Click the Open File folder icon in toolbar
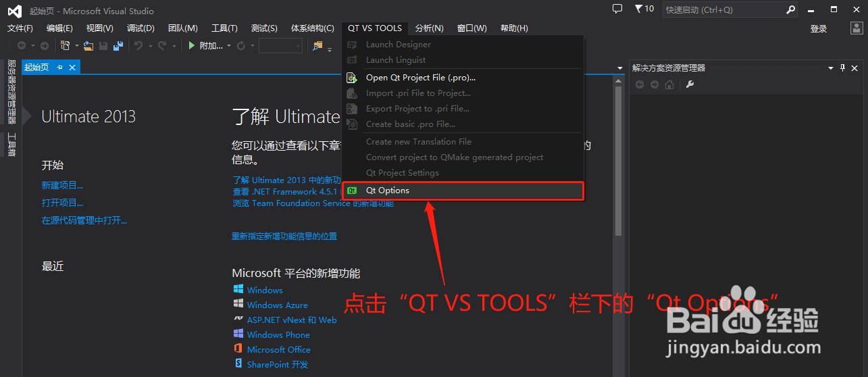 tap(88, 46)
